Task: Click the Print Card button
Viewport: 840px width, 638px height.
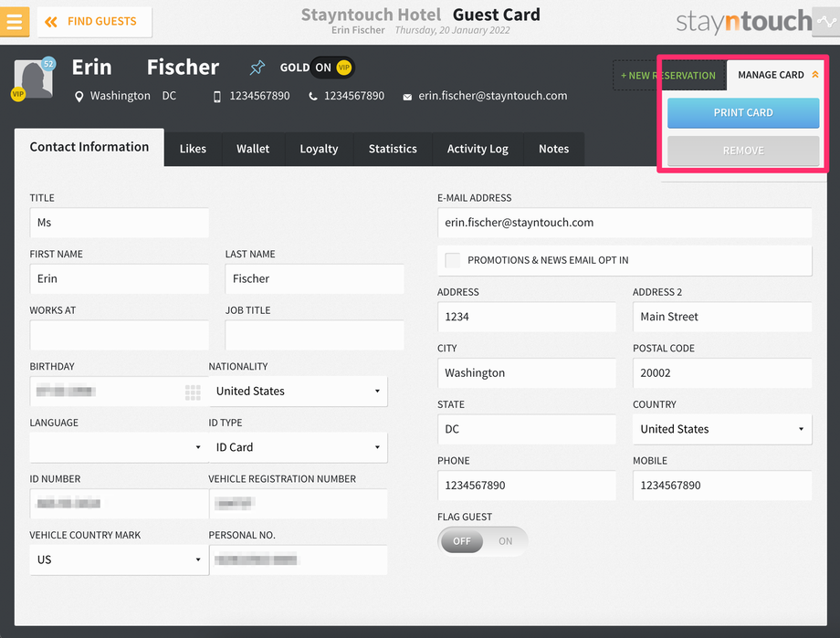Action: [743, 112]
